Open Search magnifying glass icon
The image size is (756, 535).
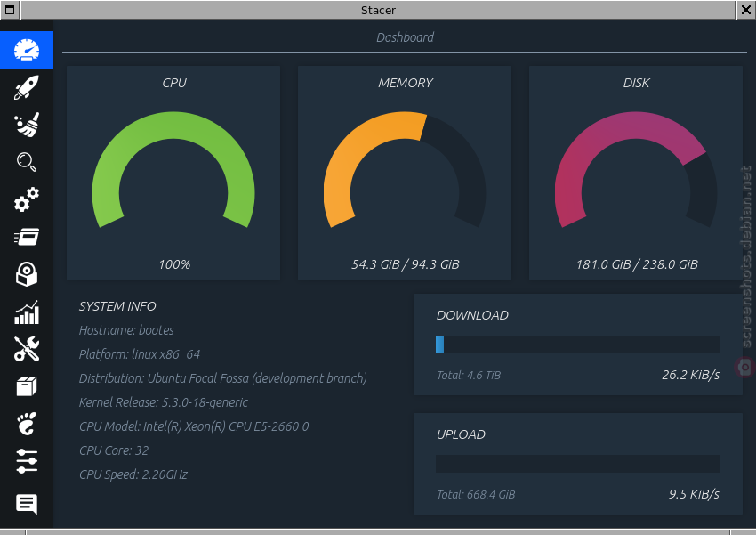click(x=27, y=162)
